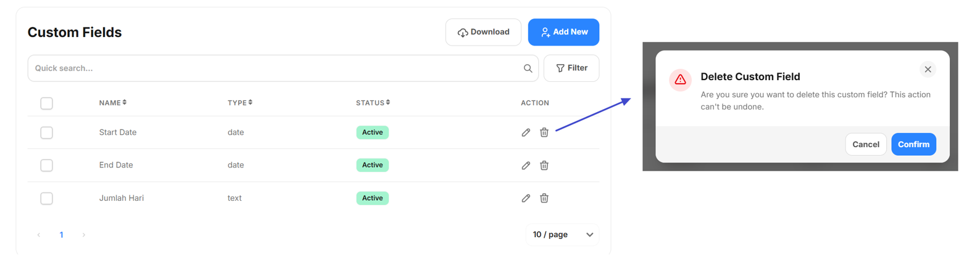Sort table by the Name column
980x255 pixels.
[x=113, y=103]
